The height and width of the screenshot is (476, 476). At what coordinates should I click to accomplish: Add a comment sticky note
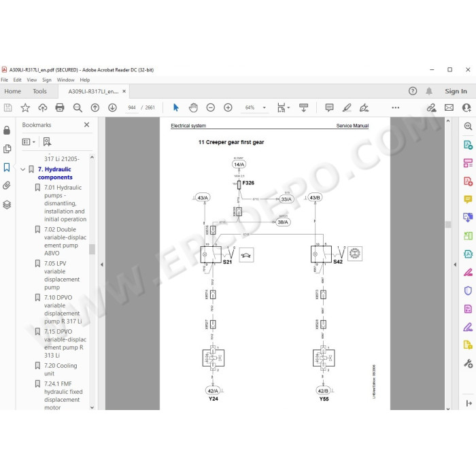tap(329, 107)
